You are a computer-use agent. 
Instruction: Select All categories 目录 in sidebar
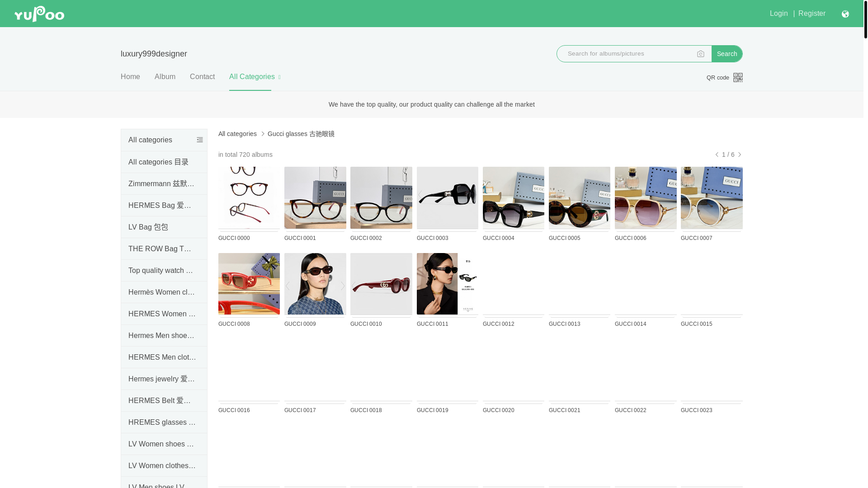[x=164, y=162]
